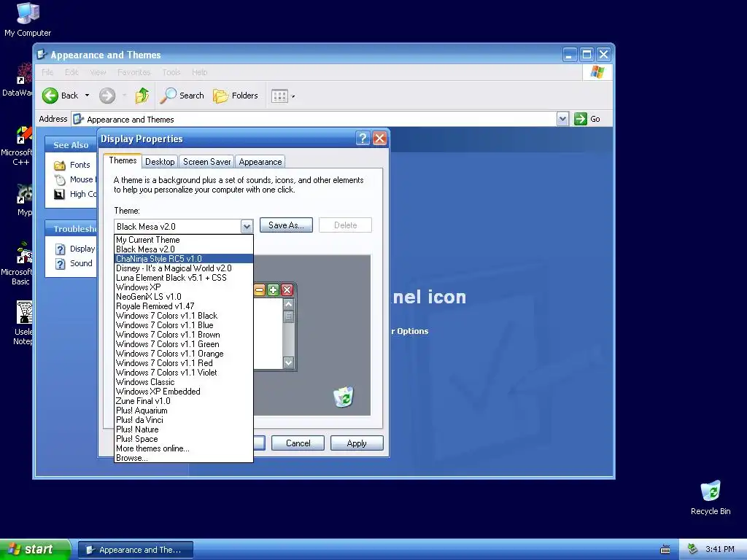Screen dimensions: 747x560
Task: Select Windows Classic theme entry
Action: [x=184, y=382]
